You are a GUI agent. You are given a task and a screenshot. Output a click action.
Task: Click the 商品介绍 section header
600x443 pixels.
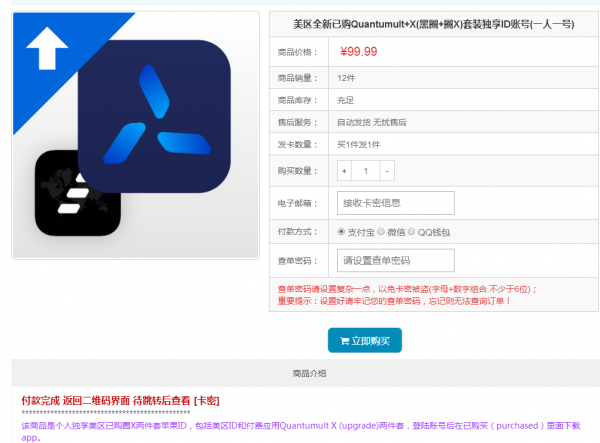pyautogui.click(x=309, y=373)
